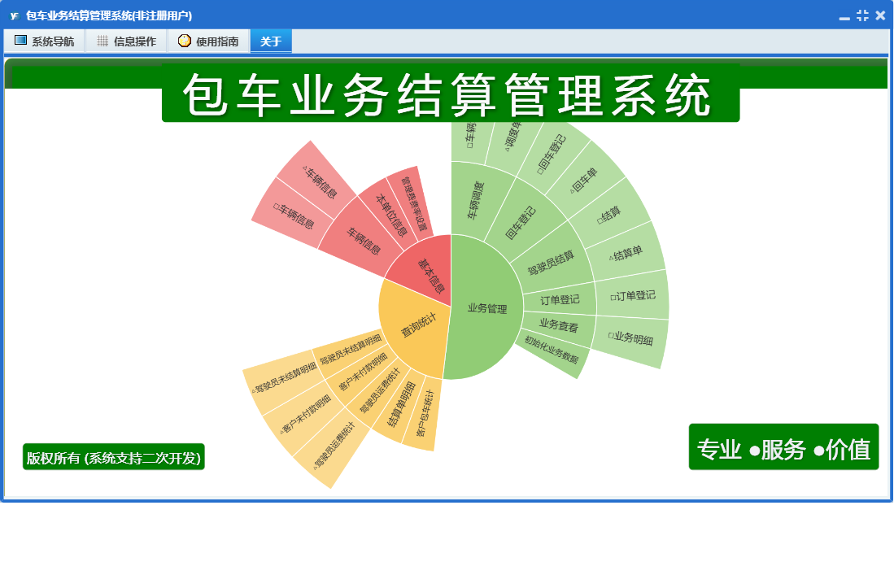The image size is (894, 588).
Task: Click middle-ring 客户未付款明细 segment without triangle
Action: (x=363, y=372)
